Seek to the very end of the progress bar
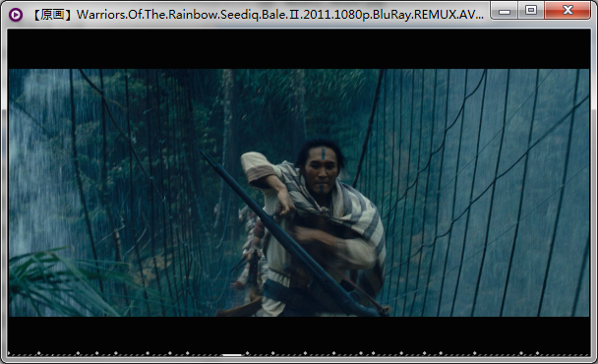 (x=589, y=355)
